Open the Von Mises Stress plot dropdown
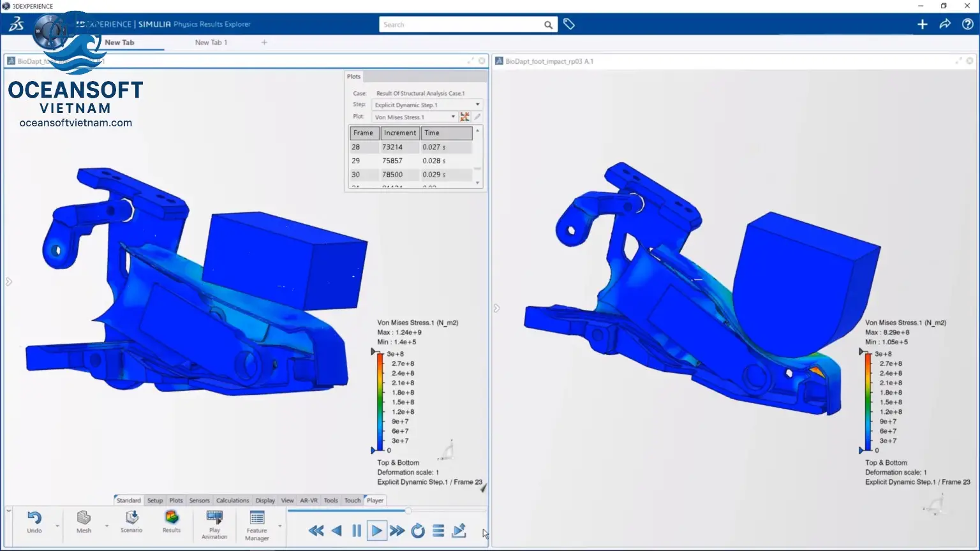 [x=453, y=117]
